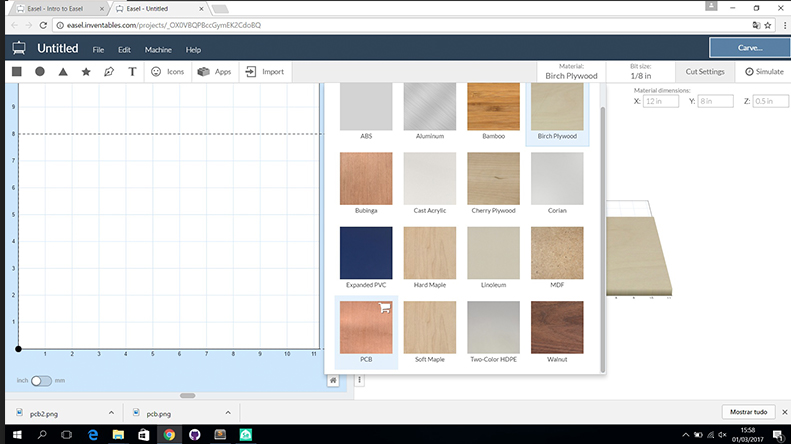Open the File menu

point(98,49)
